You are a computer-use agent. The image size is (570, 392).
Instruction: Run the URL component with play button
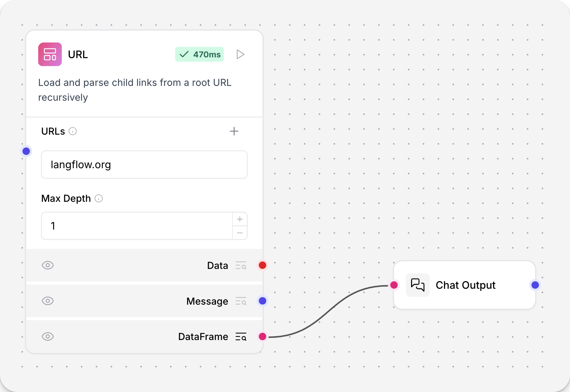(240, 55)
